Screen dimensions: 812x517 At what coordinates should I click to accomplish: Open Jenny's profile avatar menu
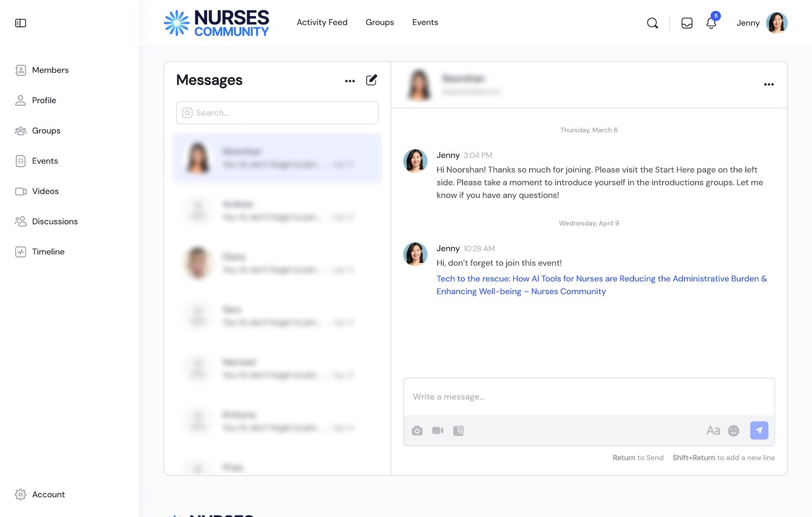777,23
